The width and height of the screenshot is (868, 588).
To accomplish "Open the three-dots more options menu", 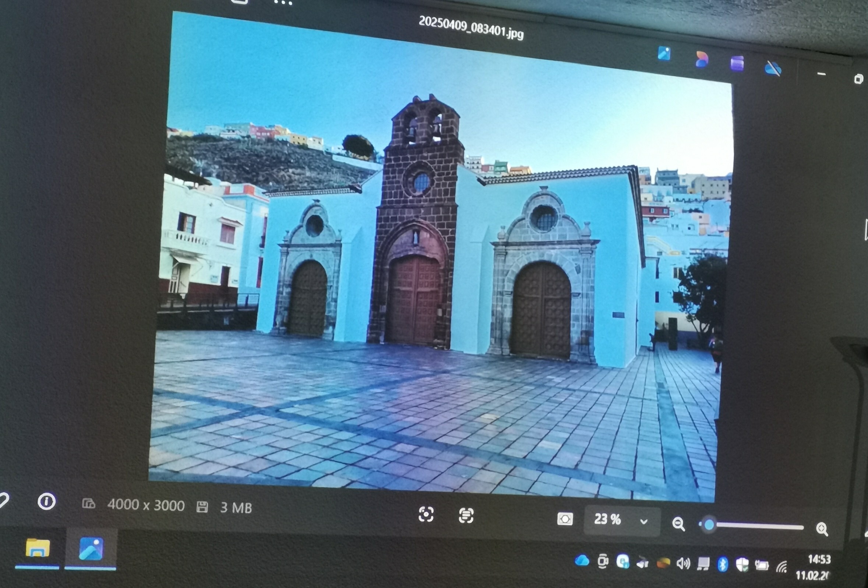I will pos(283,3).
